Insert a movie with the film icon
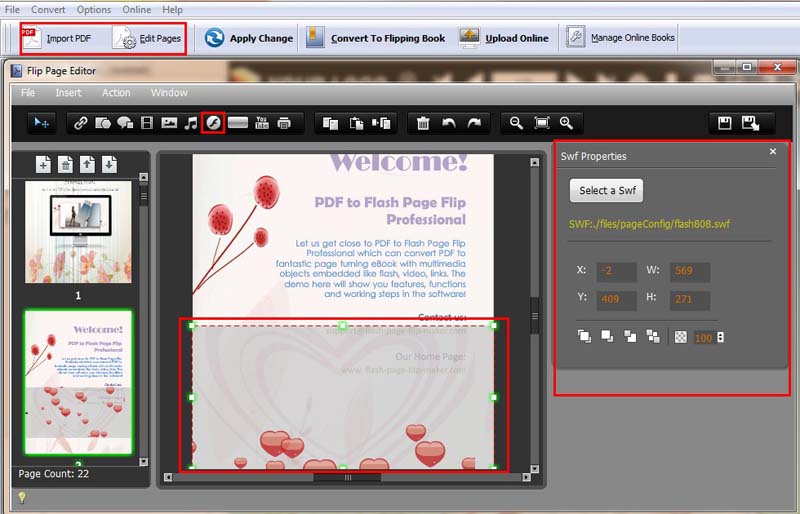The image size is (800, 514). pyautogui.click(x=147, y=123)
